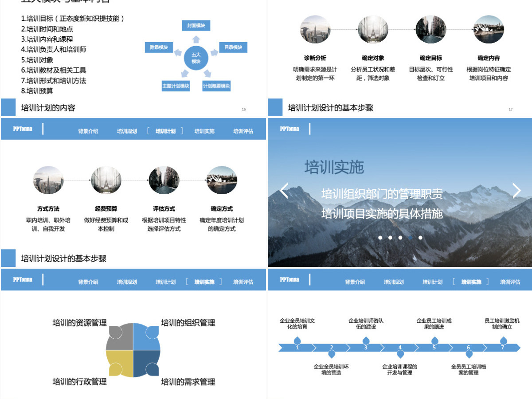
Task: Click the Eiffel Tower photo above 经费预算
Action: tap(106, 180)
